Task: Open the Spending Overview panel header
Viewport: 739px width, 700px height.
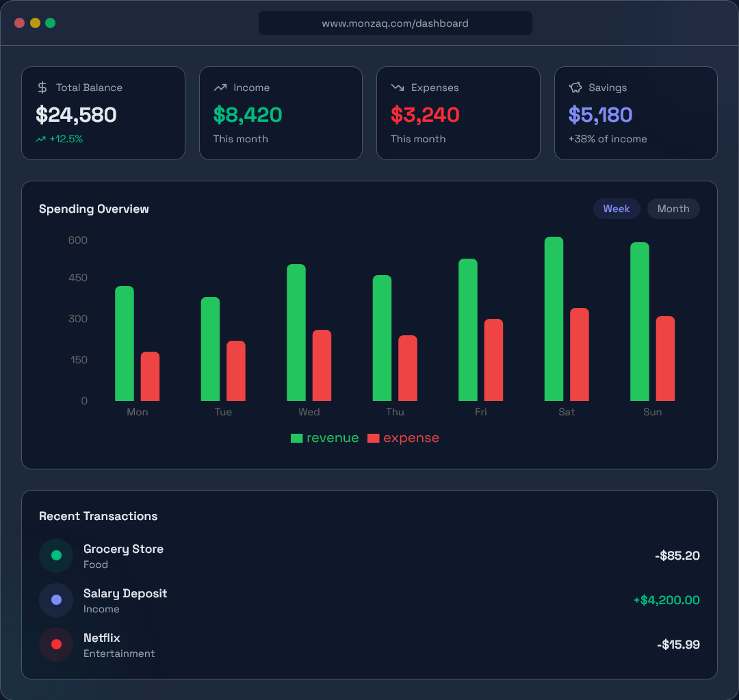Action: click(94, 209)
